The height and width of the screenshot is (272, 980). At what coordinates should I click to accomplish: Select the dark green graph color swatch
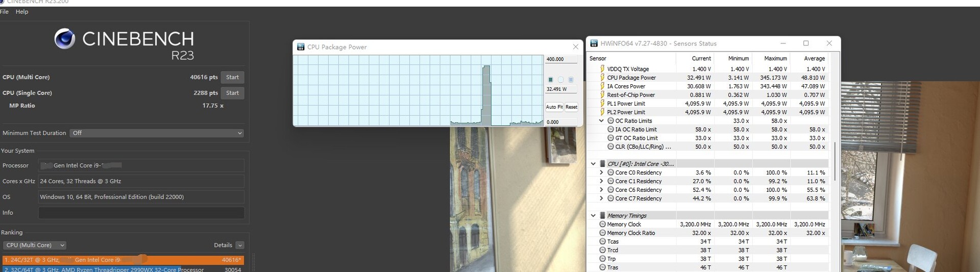click(x=550, y=80)
